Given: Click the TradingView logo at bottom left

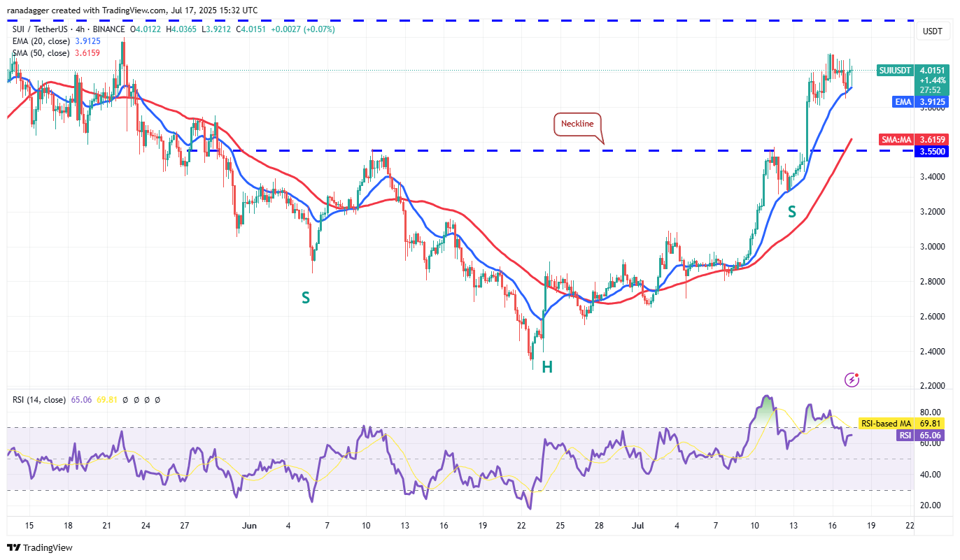Looking at the screenshot, I should coord(40,547).
